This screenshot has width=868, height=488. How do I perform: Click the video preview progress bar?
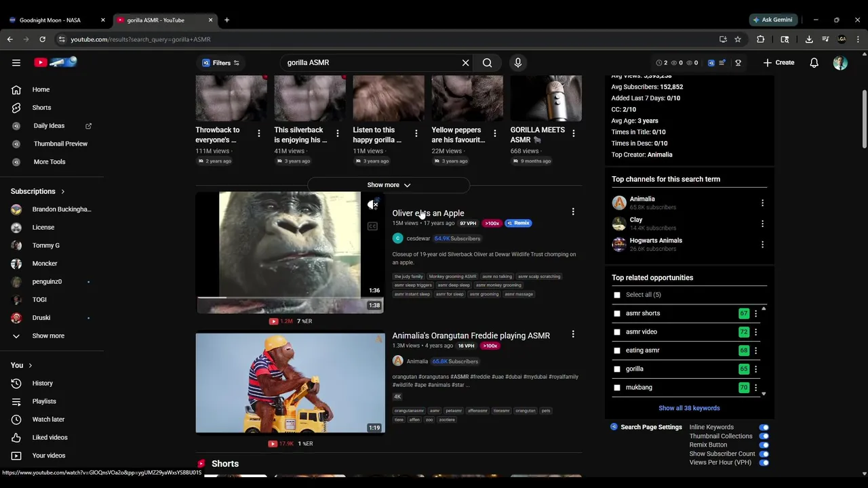(290, 297)
